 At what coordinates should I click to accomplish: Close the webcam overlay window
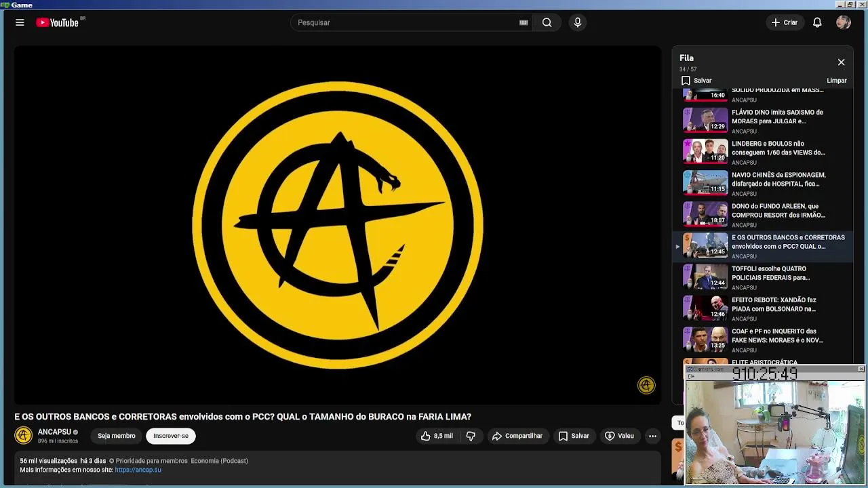pyautogui.click(x=861, y=369)
